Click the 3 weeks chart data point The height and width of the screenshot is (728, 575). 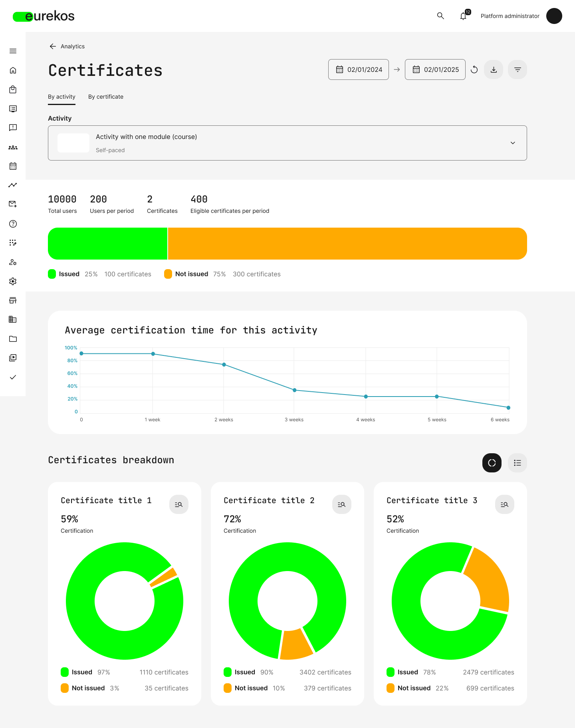click(295, 390)
